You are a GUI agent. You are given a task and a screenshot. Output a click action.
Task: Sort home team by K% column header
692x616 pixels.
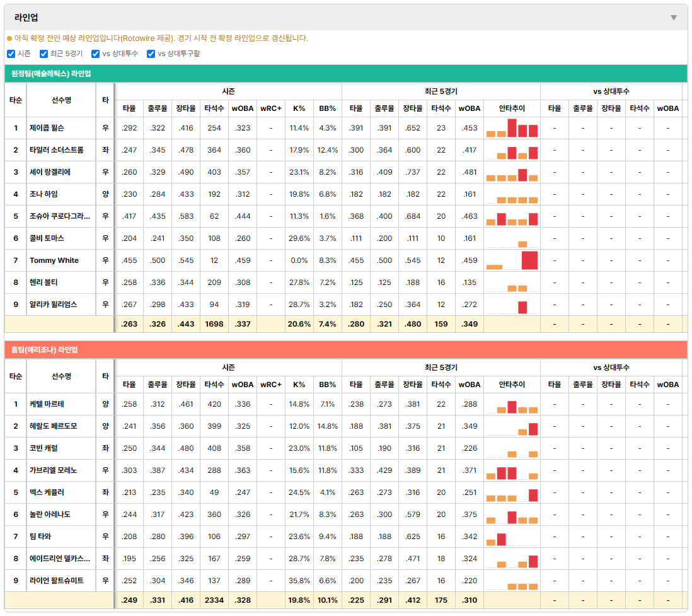click(x=299, y=385)
